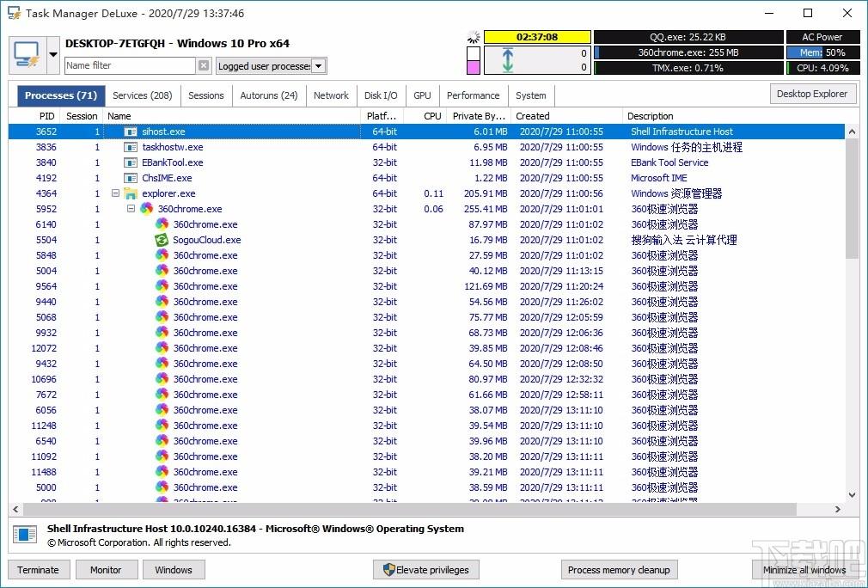Click the sihost.exe process icon
Screen dimensions: 868x588
coord(131,132)
